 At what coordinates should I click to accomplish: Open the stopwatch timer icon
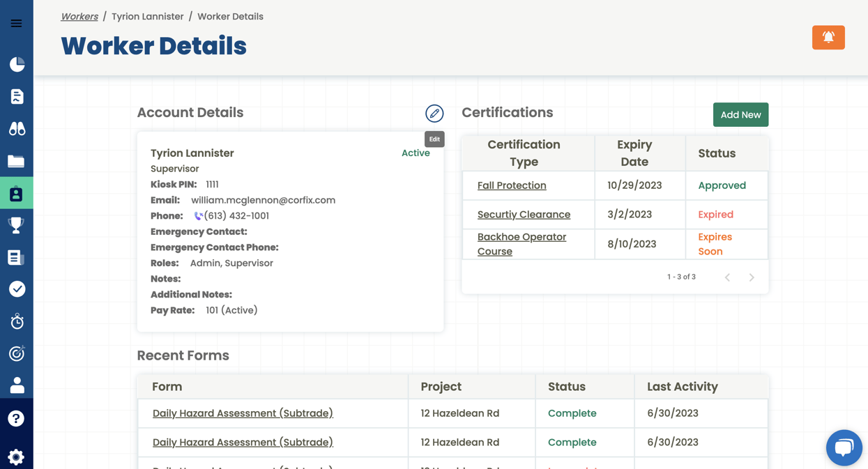pos(17,321)
